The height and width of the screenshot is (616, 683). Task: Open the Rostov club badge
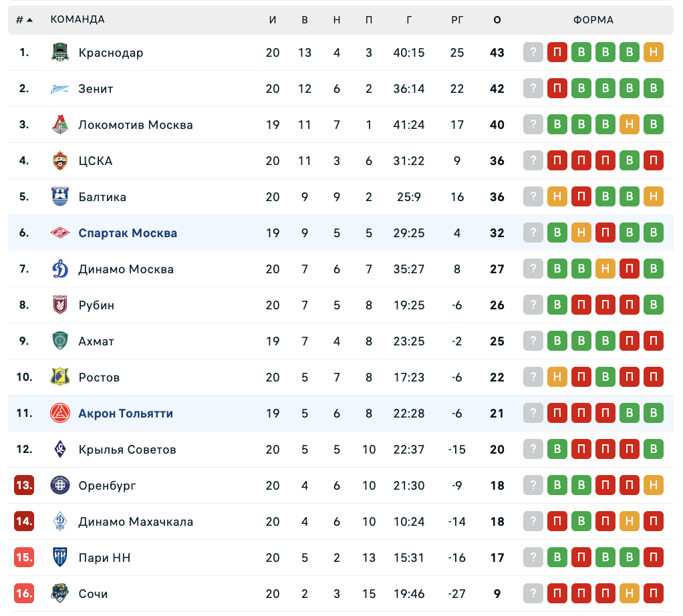pyautogui.click(x=60, y=377)
